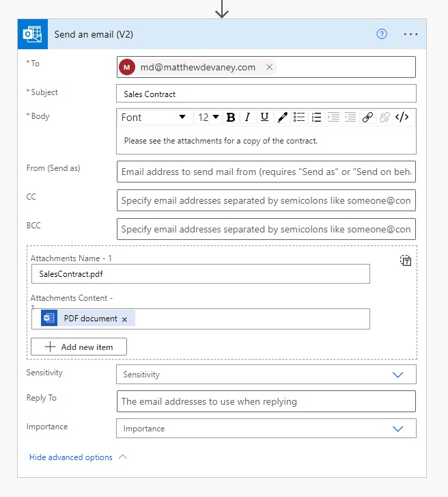The width and height of the screenshot is (448, 497).
Task: Insert a bulleted list
Action: point(299,118)
